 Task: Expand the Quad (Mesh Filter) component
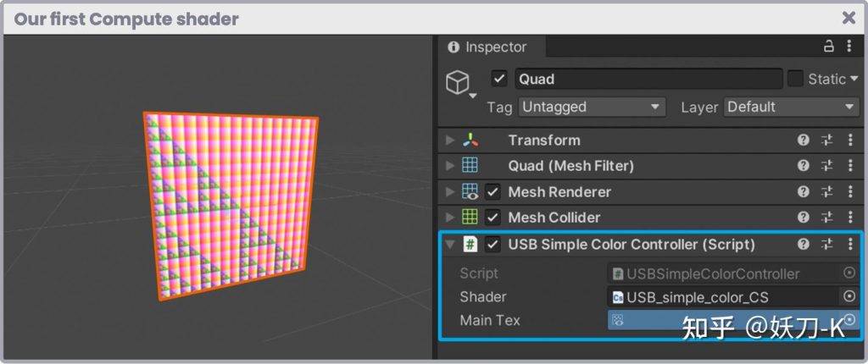(450, 166)
